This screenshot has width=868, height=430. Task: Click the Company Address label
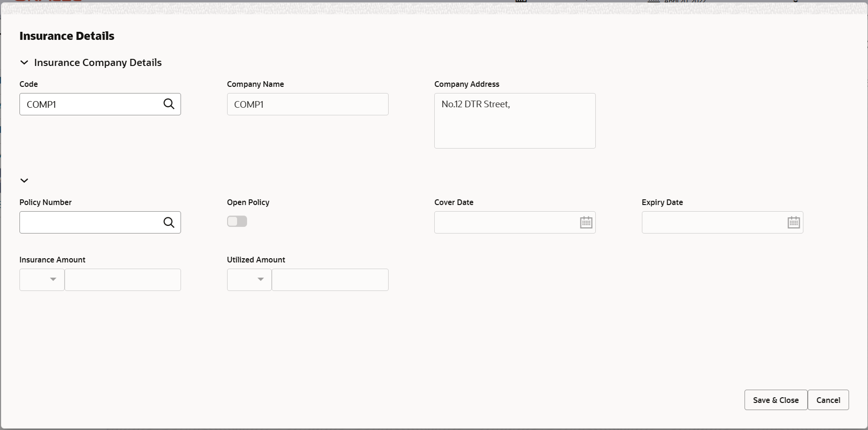[467, 84]
